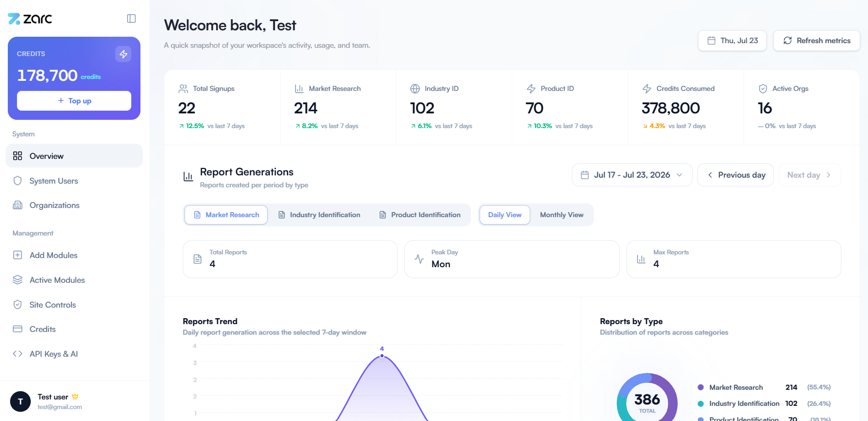Go to Active Modules
The image size is (868, 421).
pos(74,280)
